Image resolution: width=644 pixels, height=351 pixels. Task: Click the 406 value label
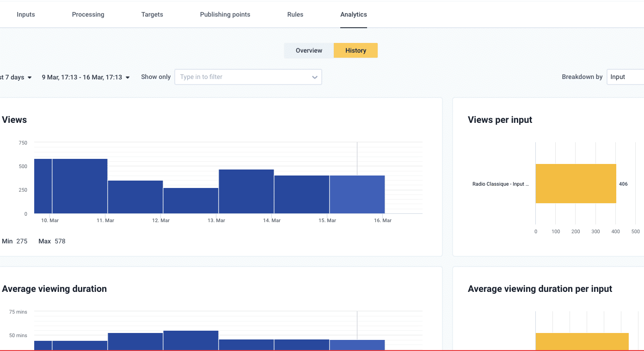click(x=623, y=184)
